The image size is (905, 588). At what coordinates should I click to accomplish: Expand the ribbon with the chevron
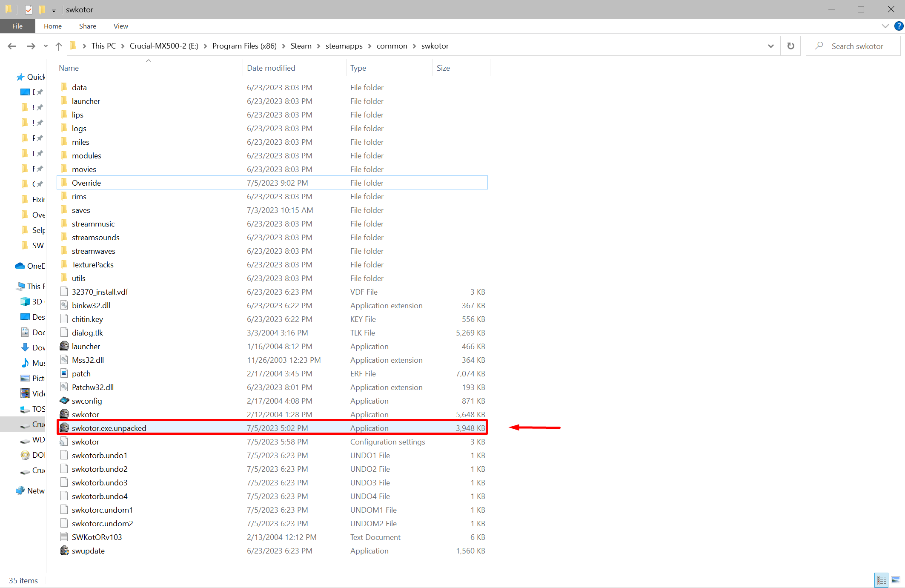pos(885,26)
